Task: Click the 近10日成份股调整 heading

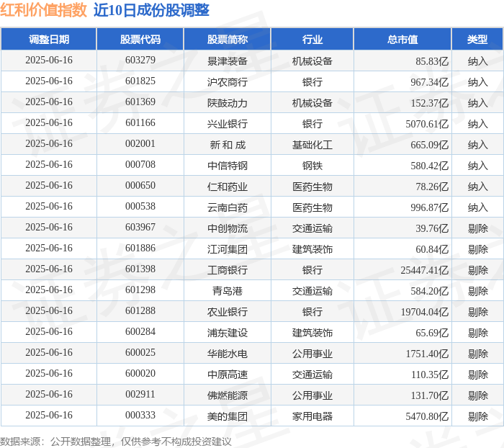Action: point(151,10)
